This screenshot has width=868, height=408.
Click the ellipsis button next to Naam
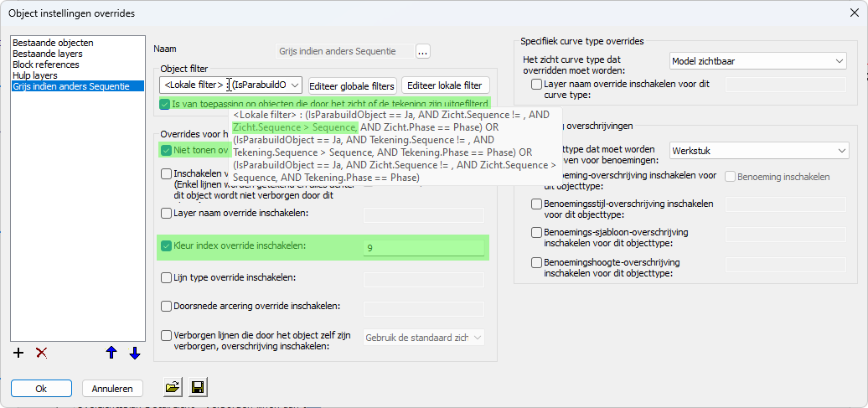422,52
